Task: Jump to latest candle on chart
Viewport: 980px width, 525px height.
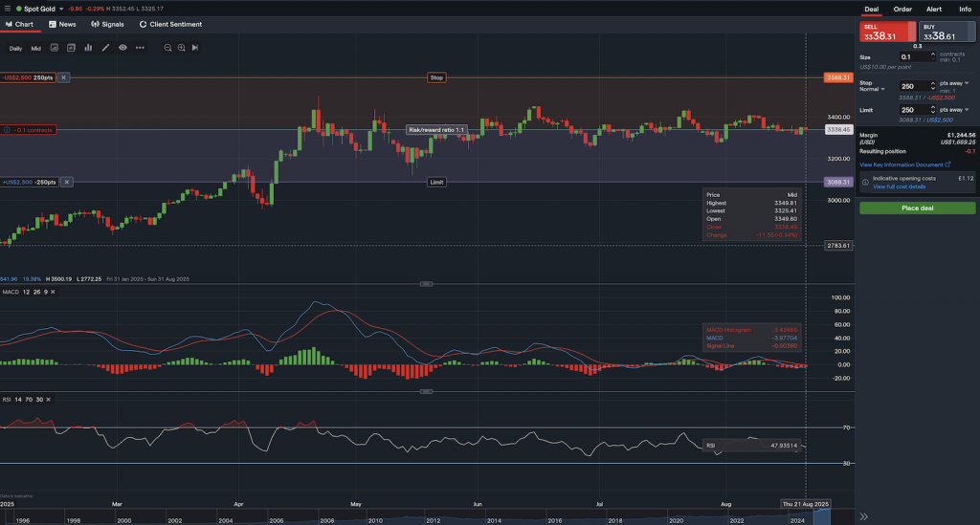Action: tap(195, 47)
